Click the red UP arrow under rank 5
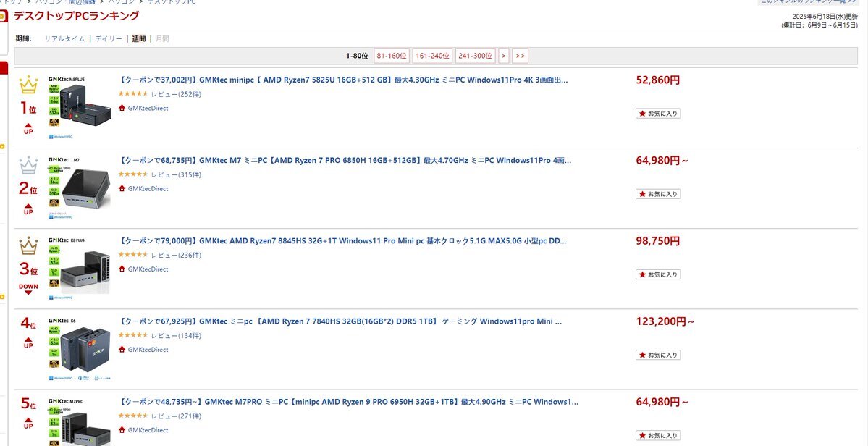The height and width of the screenshot is (446, 868). 28,424
